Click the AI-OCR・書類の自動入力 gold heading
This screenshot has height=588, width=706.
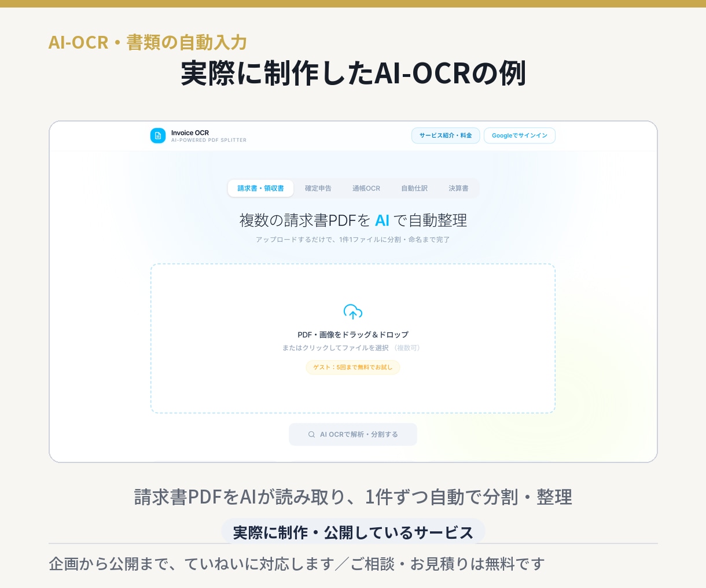pos(148,42)
